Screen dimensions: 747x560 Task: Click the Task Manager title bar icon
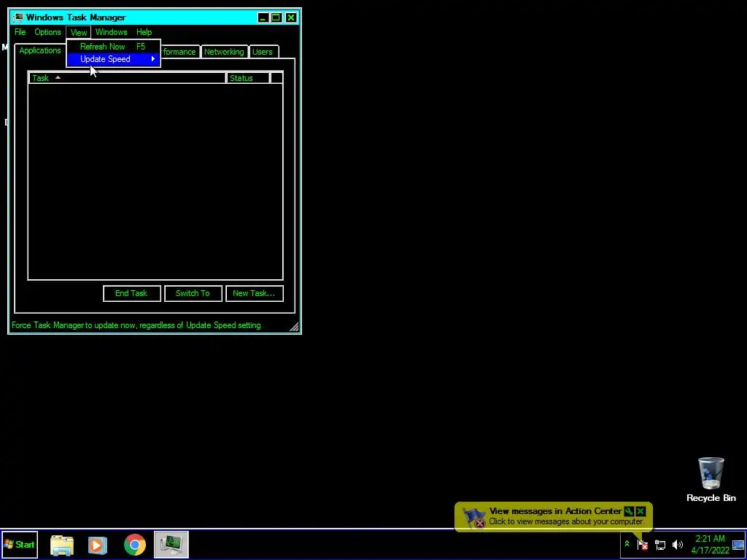click(x=18, y=17)
